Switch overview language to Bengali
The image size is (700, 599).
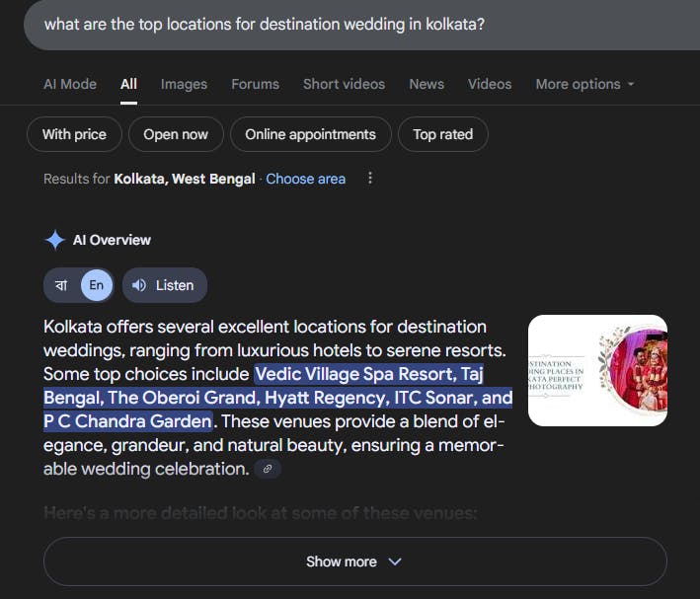pyautogui.click(x=61, y=285)
